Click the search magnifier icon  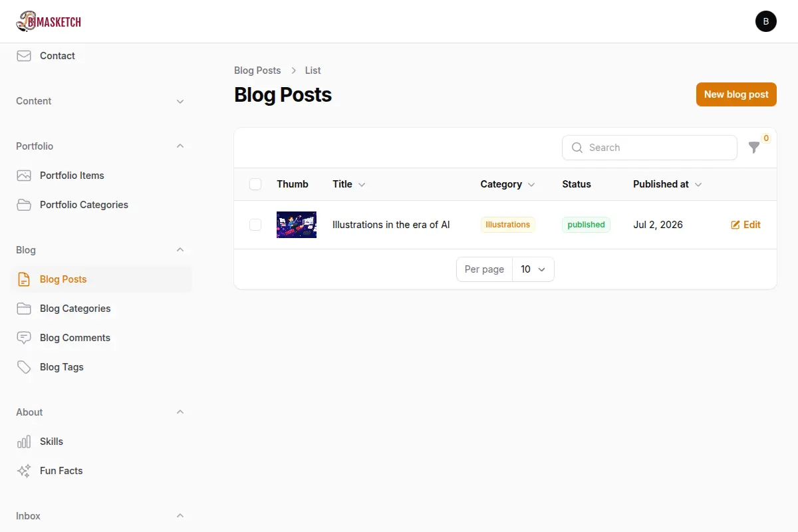point(577,148)
